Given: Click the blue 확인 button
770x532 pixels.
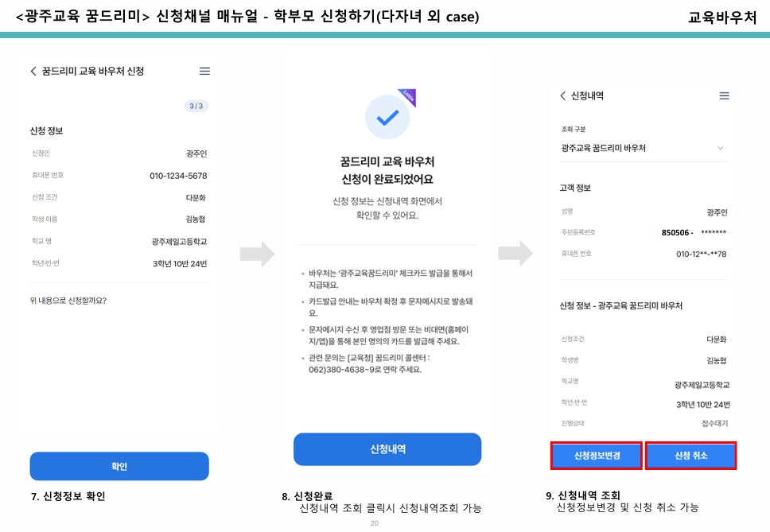Looking at the screenshot, I should point(119,466).
